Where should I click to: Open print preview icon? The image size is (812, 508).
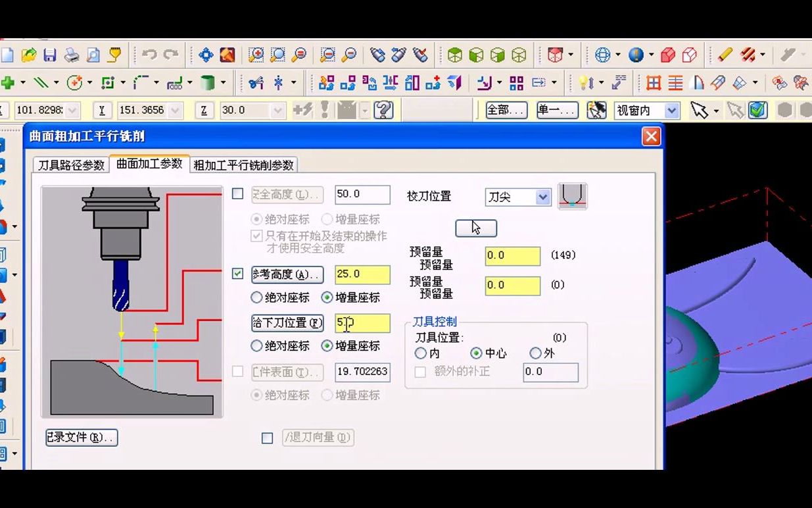click(93, 55)
